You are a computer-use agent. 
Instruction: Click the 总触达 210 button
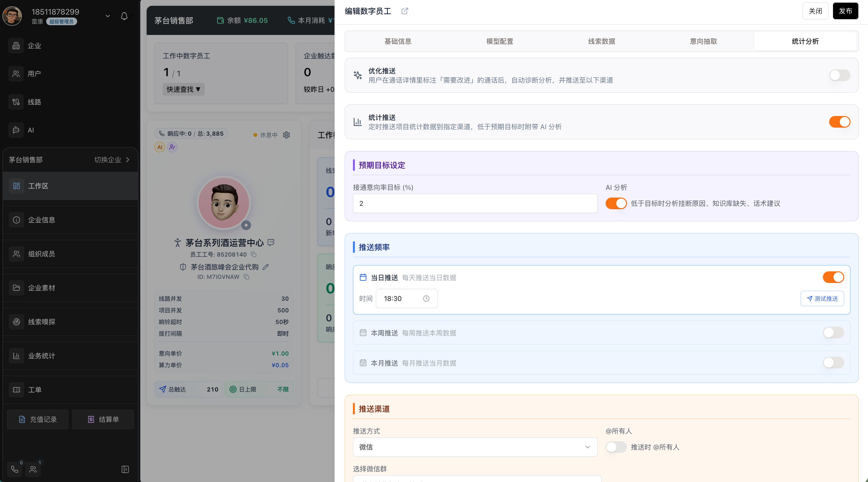tap(188, 389)
